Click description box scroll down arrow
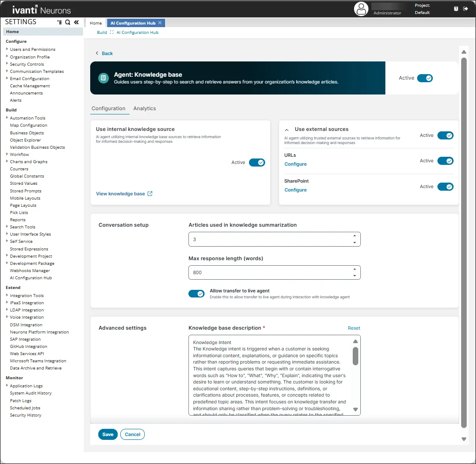Screen dimensions: 476x464 click(x=355, y=409)
